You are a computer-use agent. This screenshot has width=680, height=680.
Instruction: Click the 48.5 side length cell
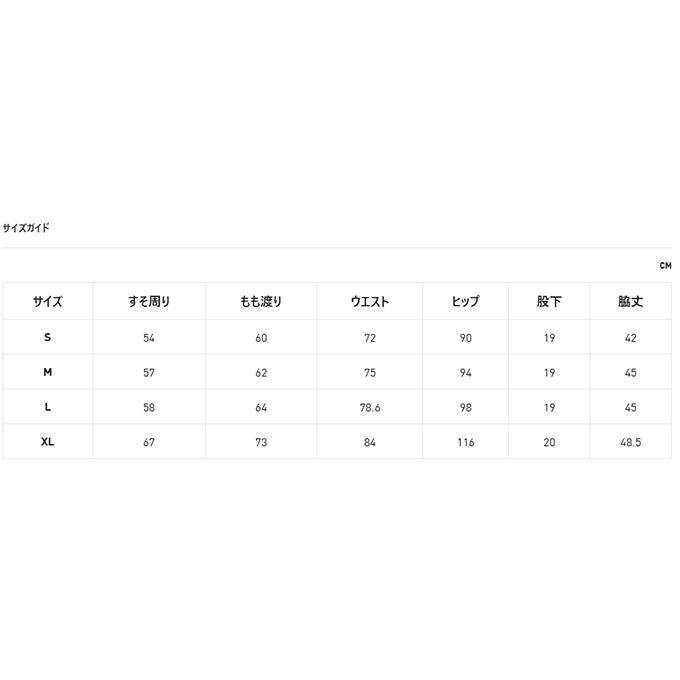coord(630,442)
